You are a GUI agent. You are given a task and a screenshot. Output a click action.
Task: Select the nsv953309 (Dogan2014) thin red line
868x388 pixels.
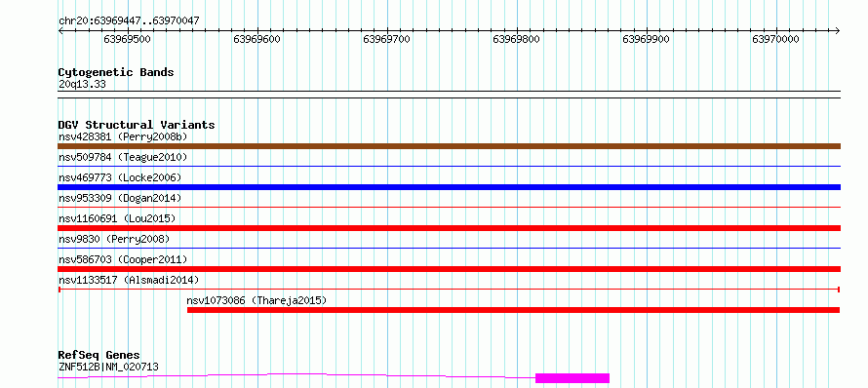pos(449,207)
